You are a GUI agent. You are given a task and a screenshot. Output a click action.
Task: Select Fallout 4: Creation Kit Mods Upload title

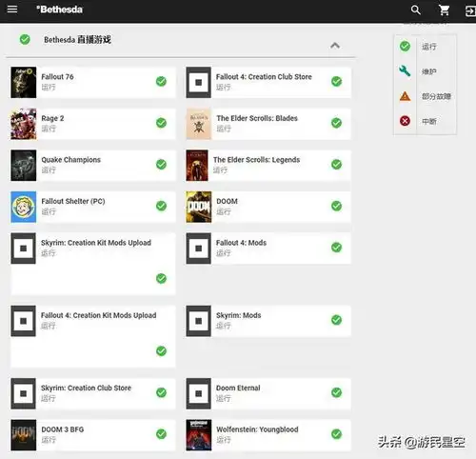(x=98, y=315)
